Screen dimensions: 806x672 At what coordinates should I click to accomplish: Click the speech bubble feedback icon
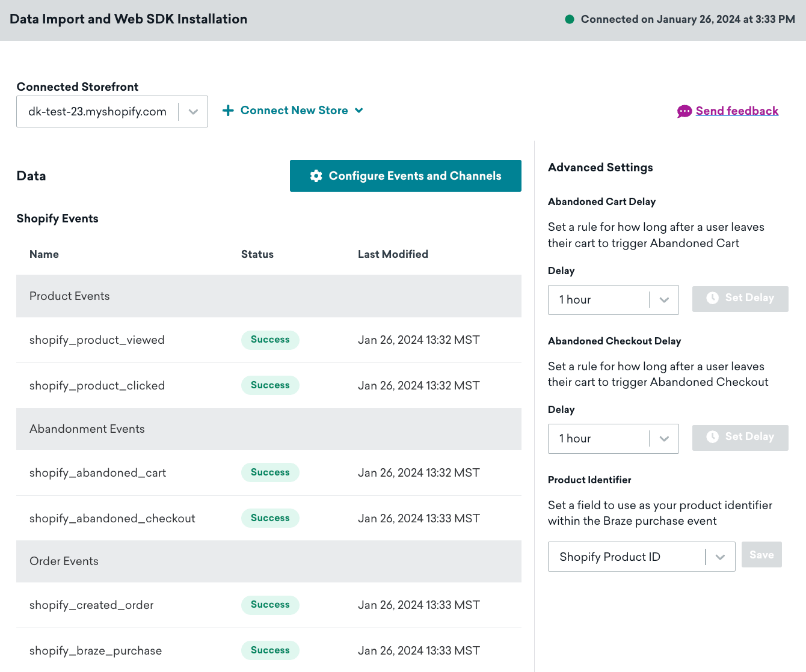tap(684, 111)
